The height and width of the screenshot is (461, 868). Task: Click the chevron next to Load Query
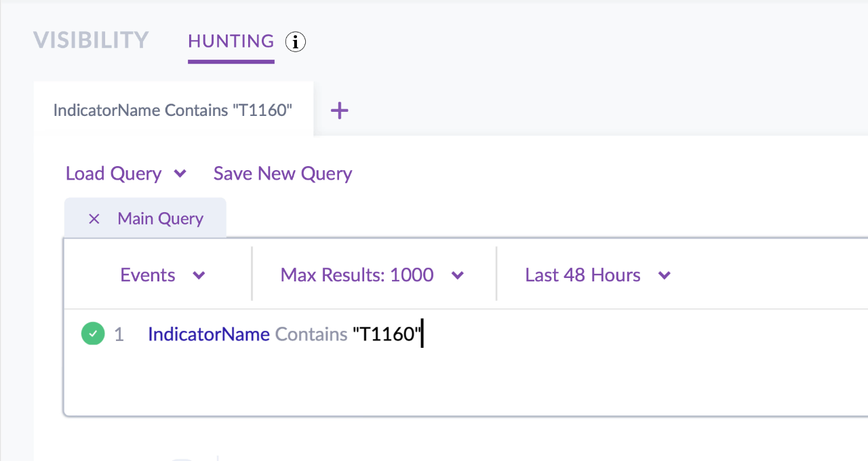tap(180, 174)
